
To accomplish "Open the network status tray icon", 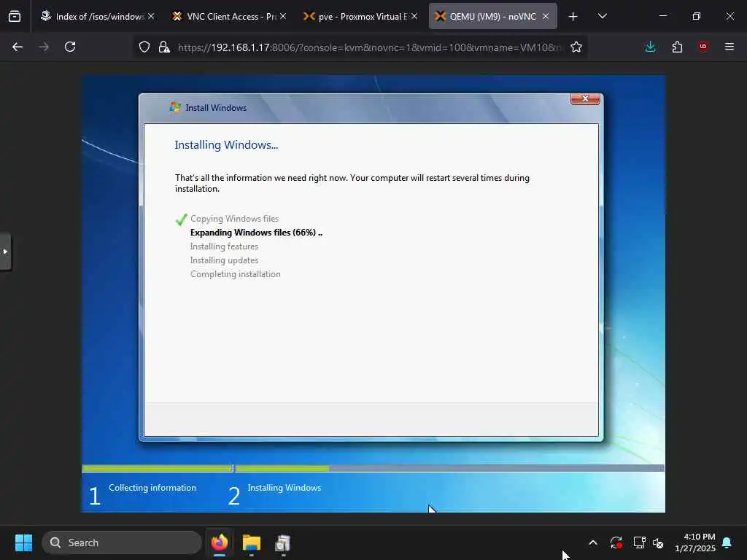I will click(639, 542).
